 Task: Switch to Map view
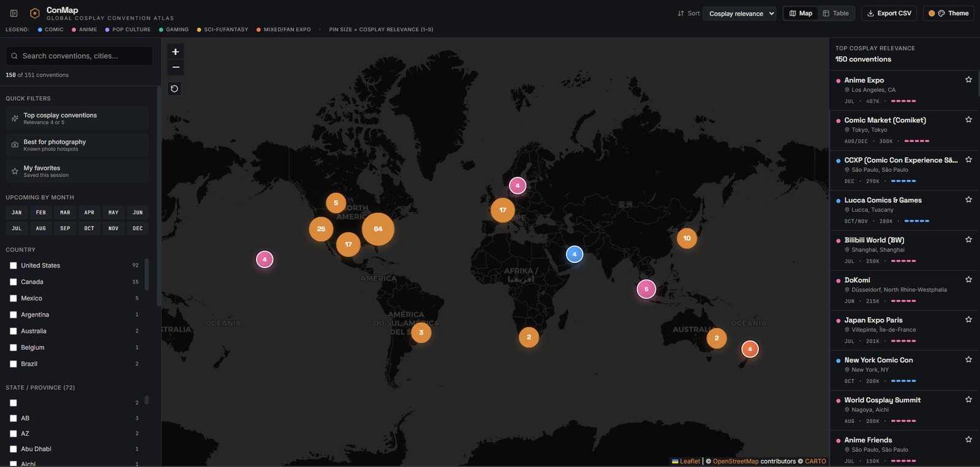pyautogui.click(x=801, y=13)
